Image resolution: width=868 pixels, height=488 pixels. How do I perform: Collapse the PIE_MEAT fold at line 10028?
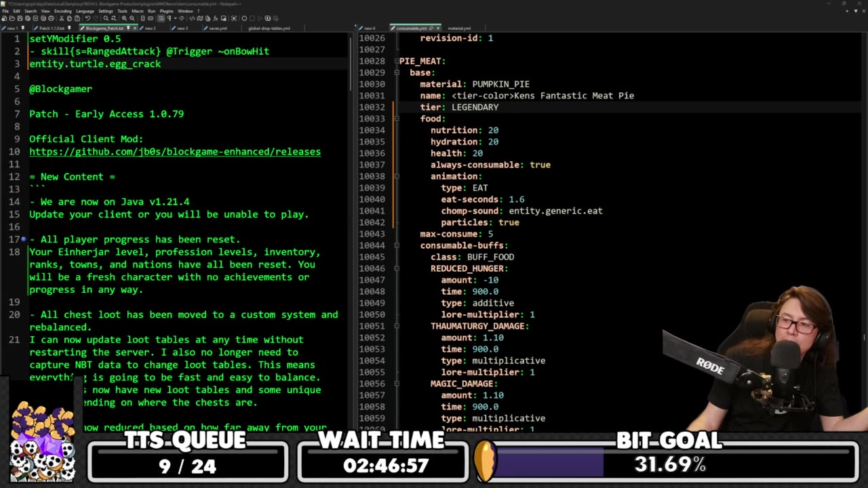[x=396, y=61]
